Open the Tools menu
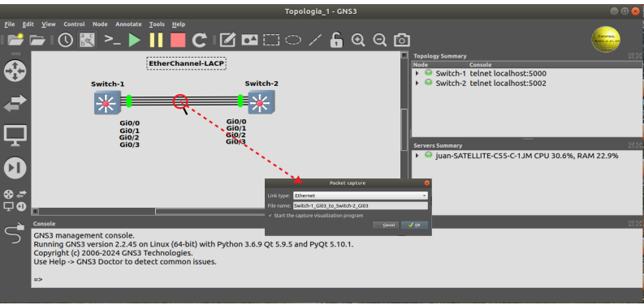The height and width of the screenshot is (305, 644). pyautogui.click(x=157, y=24)
